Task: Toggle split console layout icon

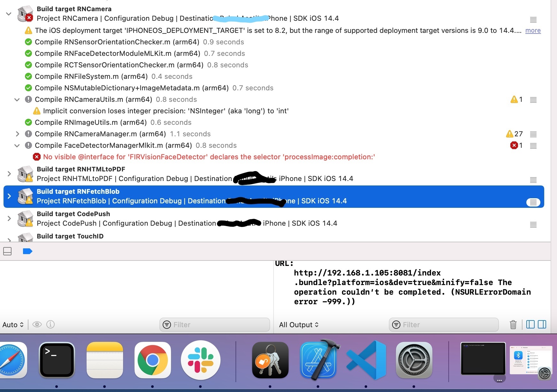Action: [542, 325]
